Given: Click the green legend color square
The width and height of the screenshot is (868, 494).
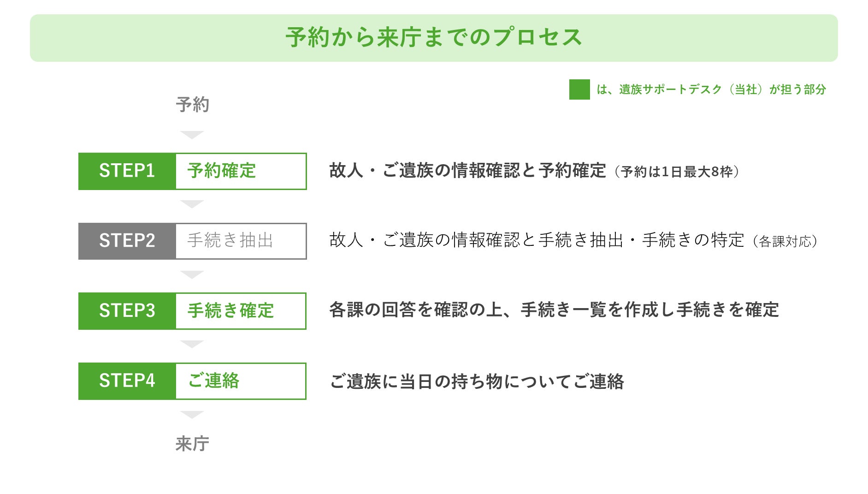Looking at the screenshot, I should click(579, 89).
